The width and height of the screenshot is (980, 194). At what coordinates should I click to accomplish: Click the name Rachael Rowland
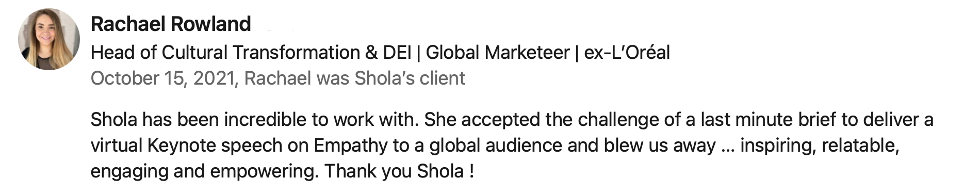[x=171, y=24]
